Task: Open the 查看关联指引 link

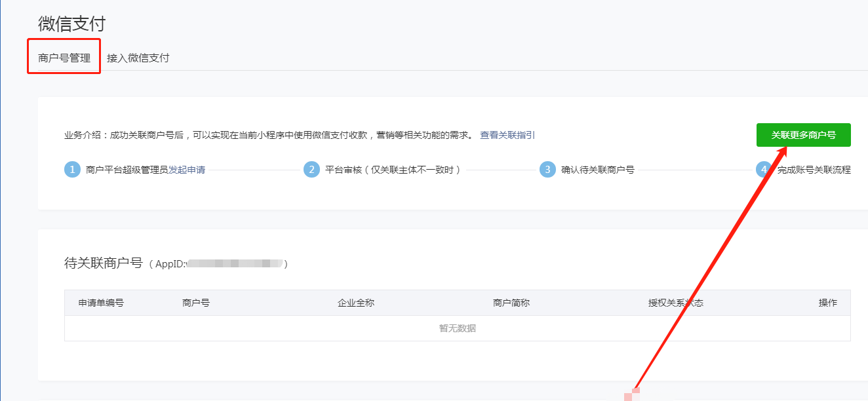Action: [x=507, y=135]
